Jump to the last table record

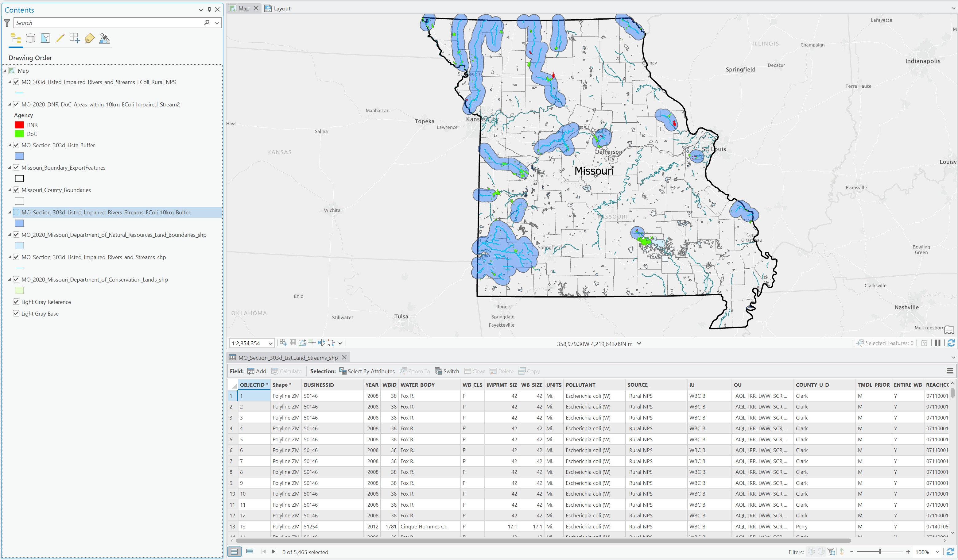point(274,552)
